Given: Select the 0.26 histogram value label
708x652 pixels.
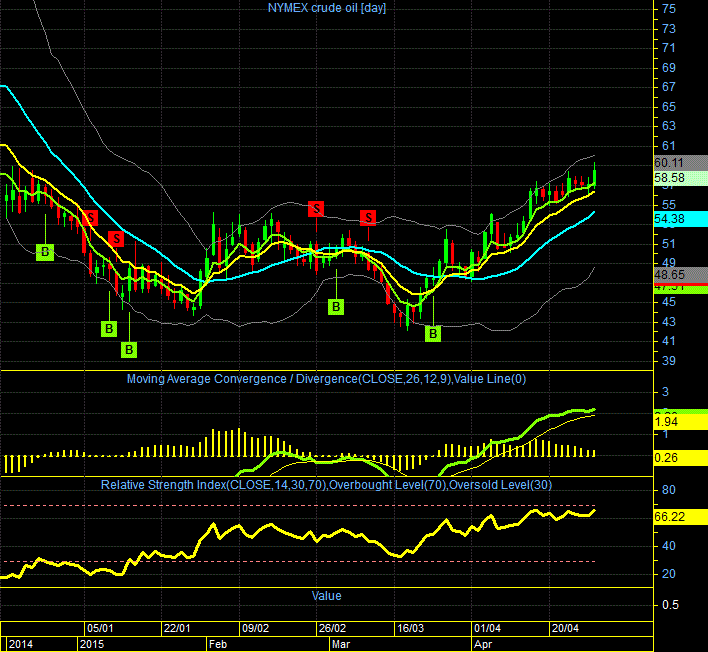Looking at the screenshot, I should [680, 458].
